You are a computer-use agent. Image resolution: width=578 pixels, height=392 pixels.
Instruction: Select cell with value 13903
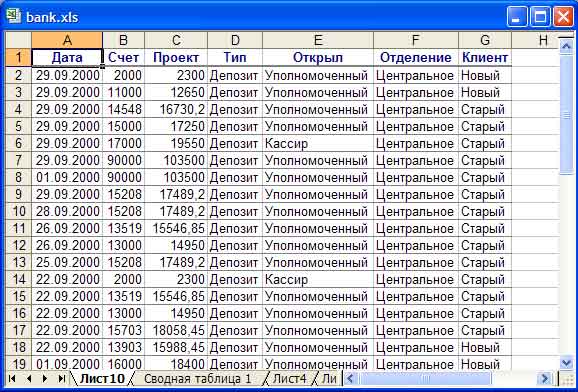point(123,347)
